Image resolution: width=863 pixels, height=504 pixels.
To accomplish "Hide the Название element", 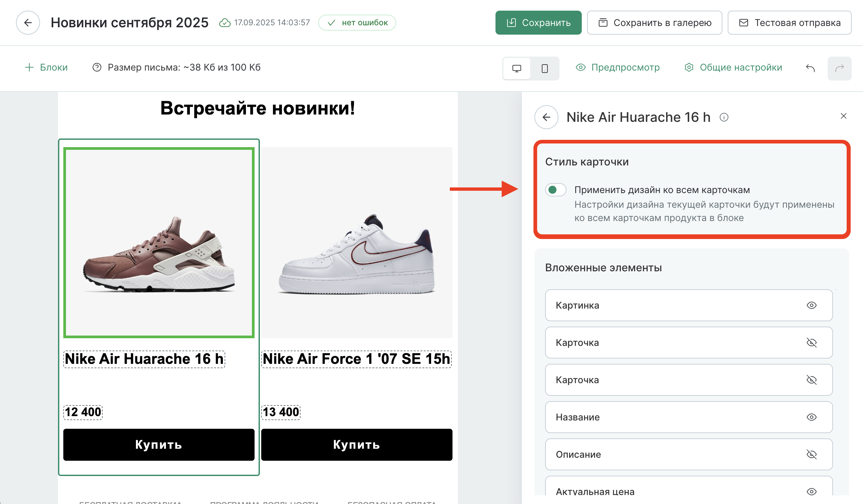I will pyautogui.click(x=811, y=417).
